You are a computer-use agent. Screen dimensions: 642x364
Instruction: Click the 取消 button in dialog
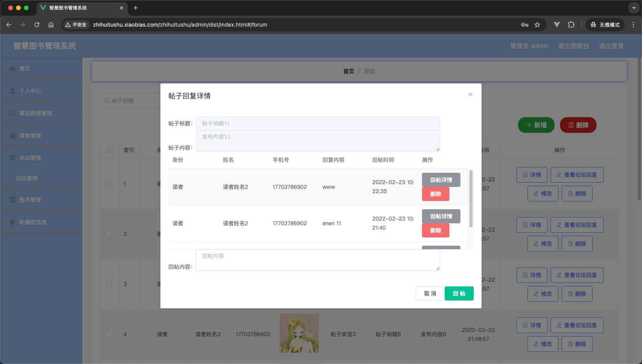[430, 293]
